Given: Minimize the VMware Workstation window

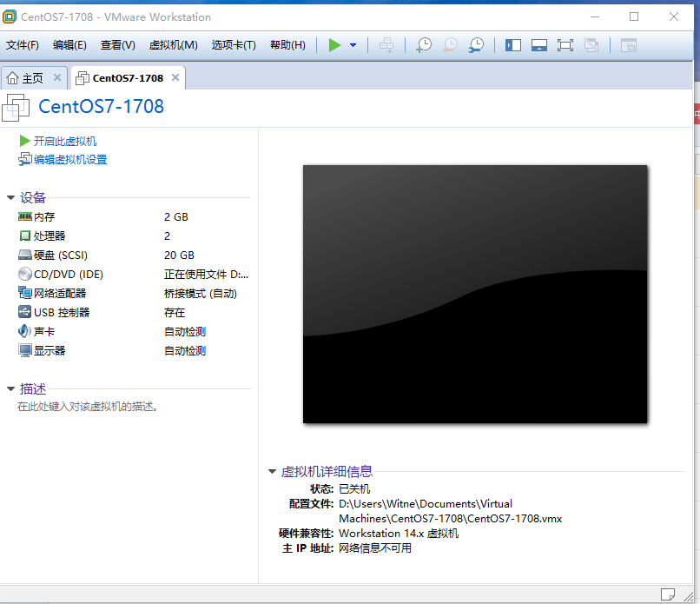Looking at the screenshot, I should point(595,17).
